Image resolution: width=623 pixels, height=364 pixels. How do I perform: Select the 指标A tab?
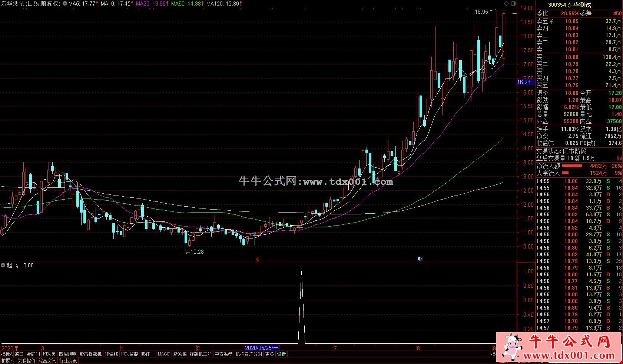7,354
